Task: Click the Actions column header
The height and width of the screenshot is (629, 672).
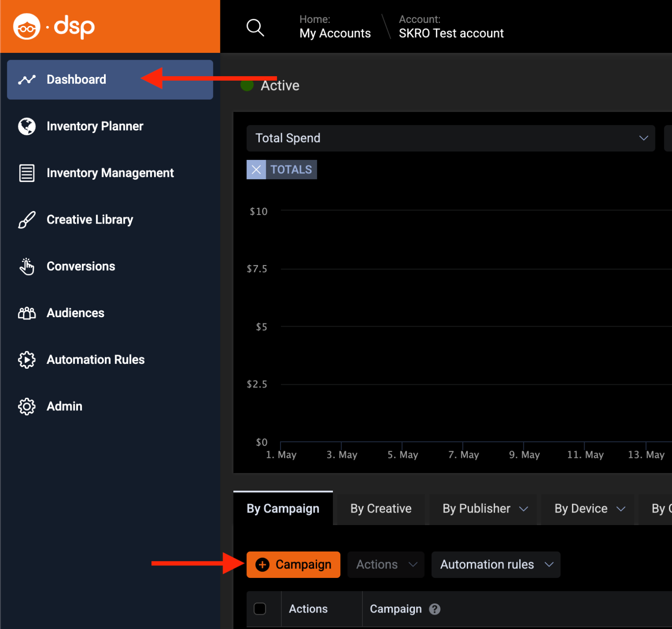Action: [x=308, y=609]
